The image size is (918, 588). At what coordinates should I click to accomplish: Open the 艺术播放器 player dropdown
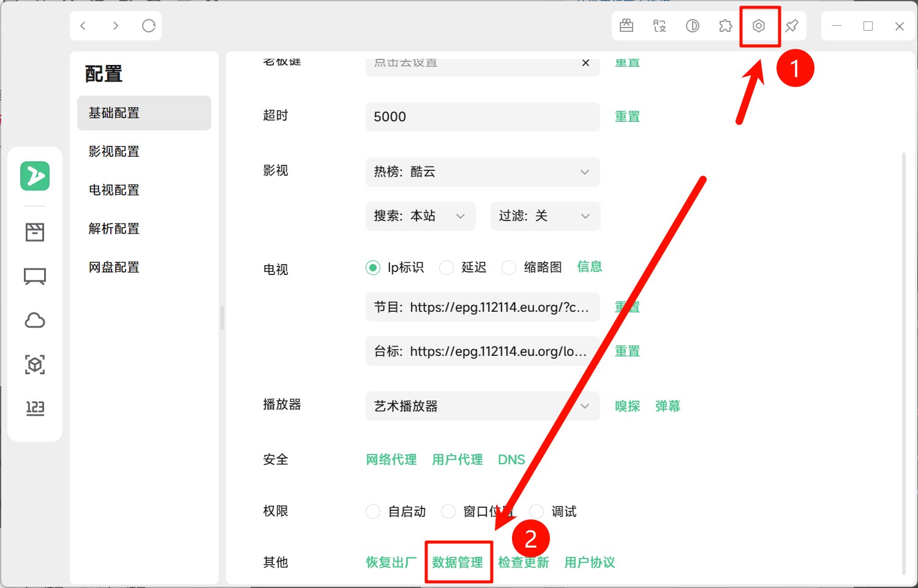coord(482,406)
